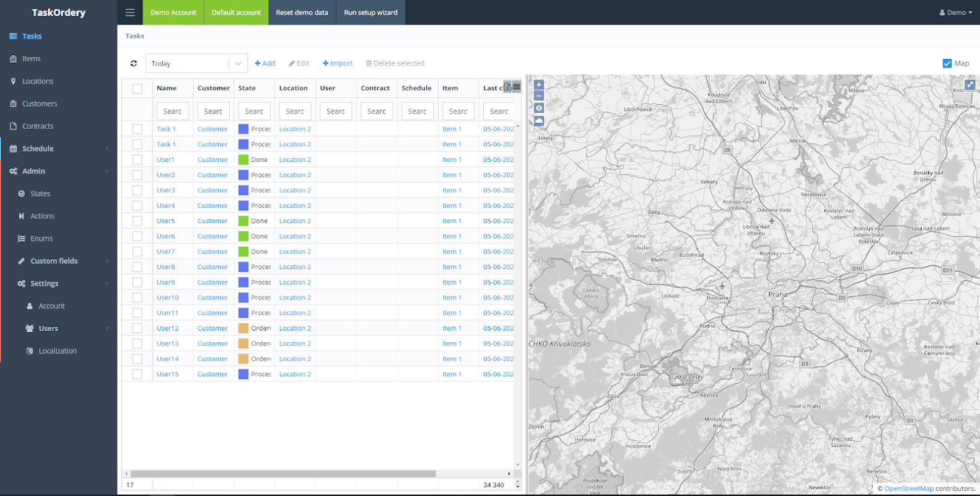Open the grid column chooser menu icon
Image resolution: width=980 pixels, height=496 pixels.
pyautogui.click(x=517, y=87)
